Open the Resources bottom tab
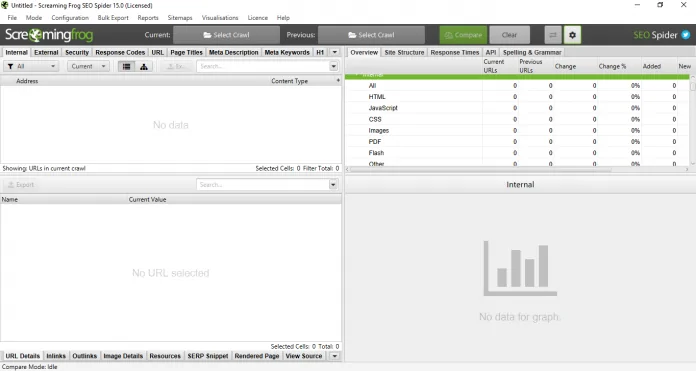The image size is (696, 371). click(x=165, y=356)
